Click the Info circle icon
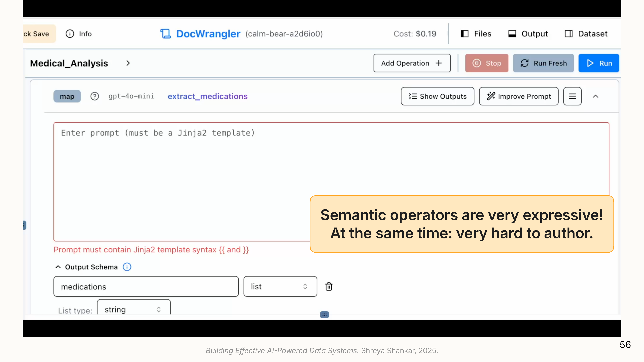The height and width of the screenshot is (362, 644). pyautogui.click(x=70, y=34)
